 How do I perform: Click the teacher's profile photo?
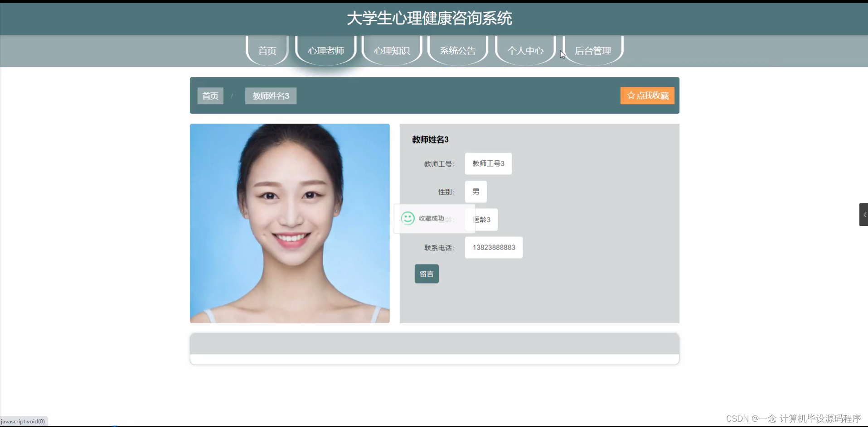tap(290, 223)
